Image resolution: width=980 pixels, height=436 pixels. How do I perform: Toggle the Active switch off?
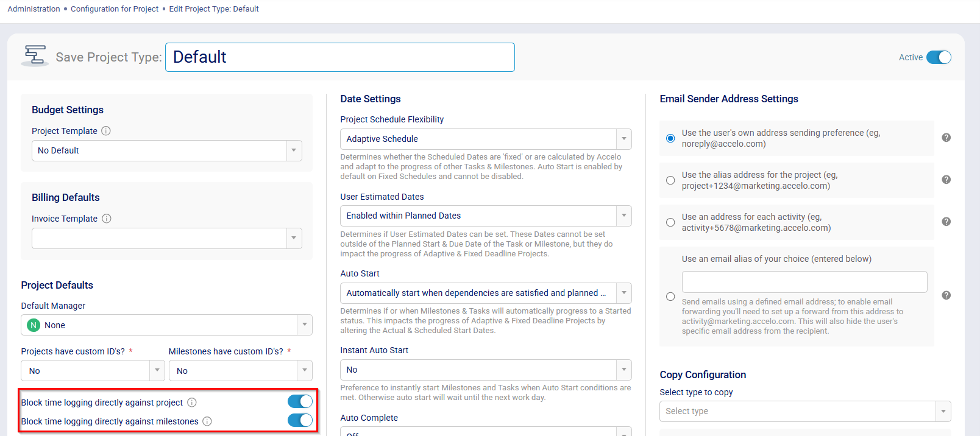pos(938,57)
